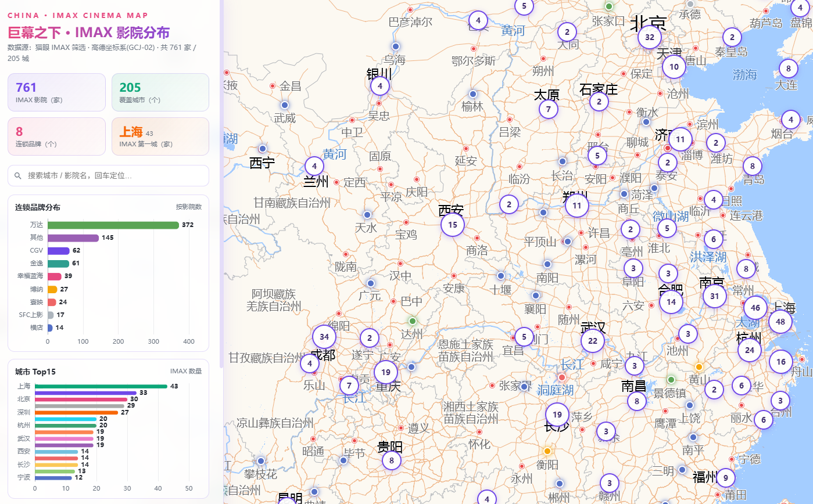Click the IMAX 数量 label

point(186,371)
